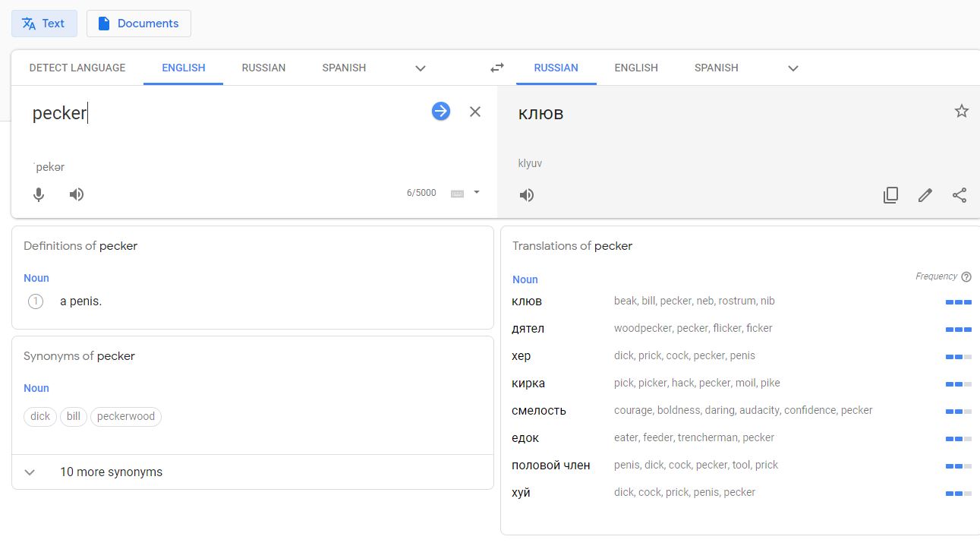The height and width of the screenshot is (546, 980).
Task: Click the transliteration 'klyuv'
Action: [530, 163]
